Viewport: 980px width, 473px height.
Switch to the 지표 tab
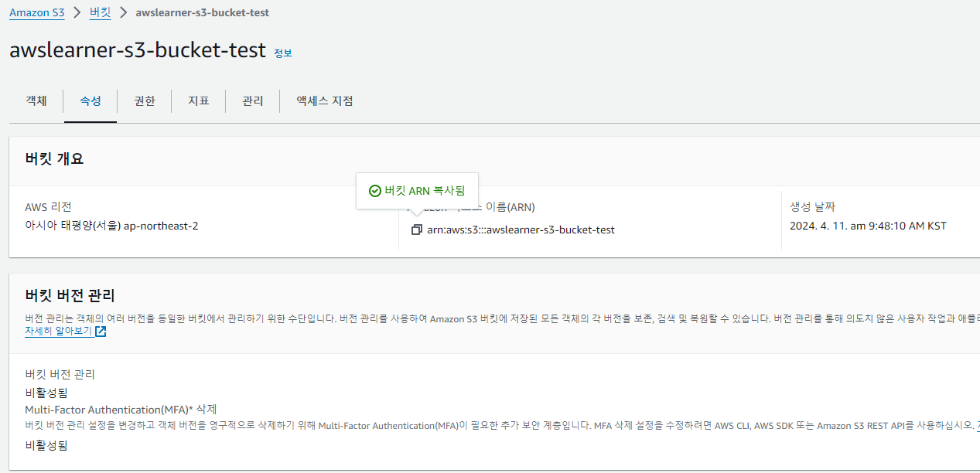pos(199,100)
